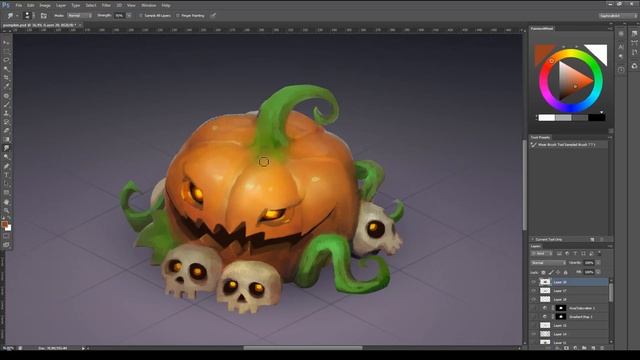Screen dimensions: 640x360
Task: Open the layer filter Kind dropdown
Action: coord(542,253)
